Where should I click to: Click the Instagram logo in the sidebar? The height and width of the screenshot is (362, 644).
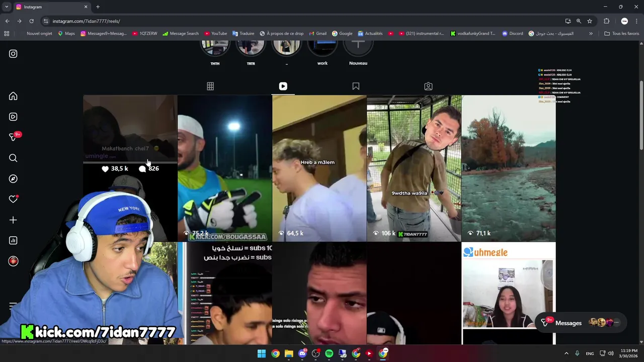pyautogui.click(x=13, y=54)
